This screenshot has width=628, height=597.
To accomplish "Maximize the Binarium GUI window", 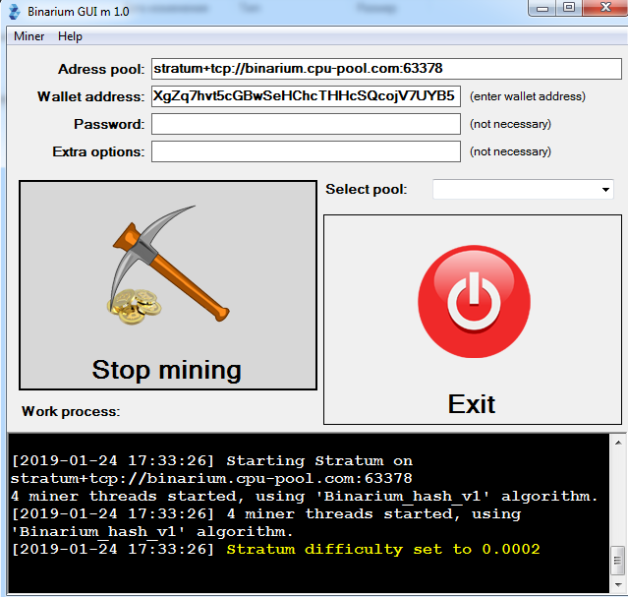I will (569, 8).
